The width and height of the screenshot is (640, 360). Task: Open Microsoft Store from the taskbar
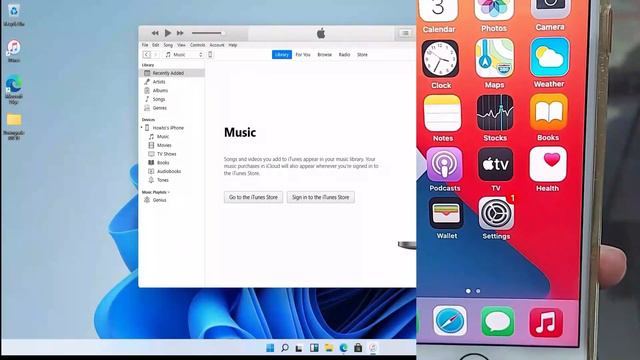tap(358, 348)
